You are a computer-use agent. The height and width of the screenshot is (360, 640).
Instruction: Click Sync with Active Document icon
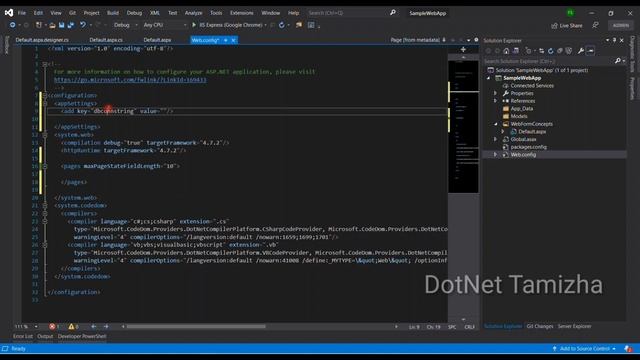tap(542, 51)
